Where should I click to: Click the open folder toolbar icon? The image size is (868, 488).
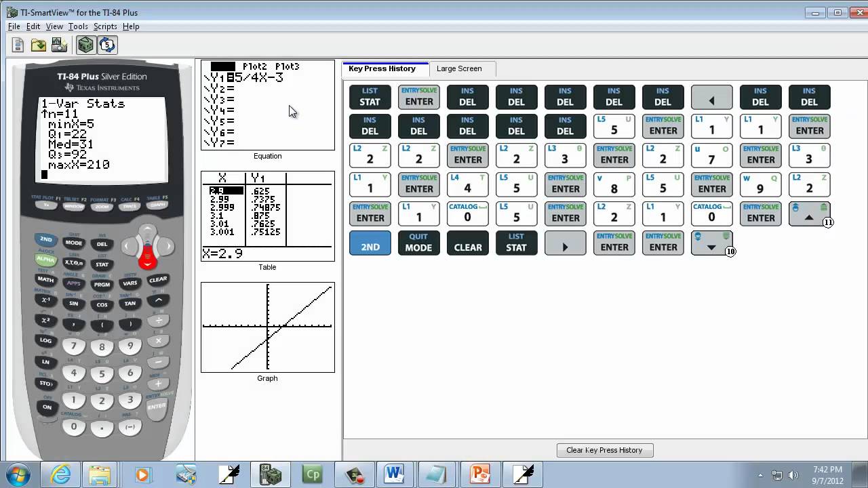pos(39,45)
